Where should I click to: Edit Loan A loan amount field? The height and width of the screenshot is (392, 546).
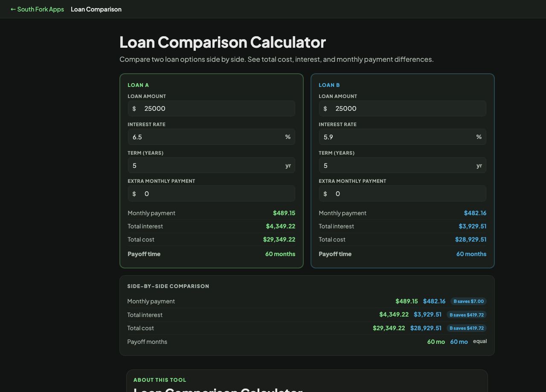(211, 108)
